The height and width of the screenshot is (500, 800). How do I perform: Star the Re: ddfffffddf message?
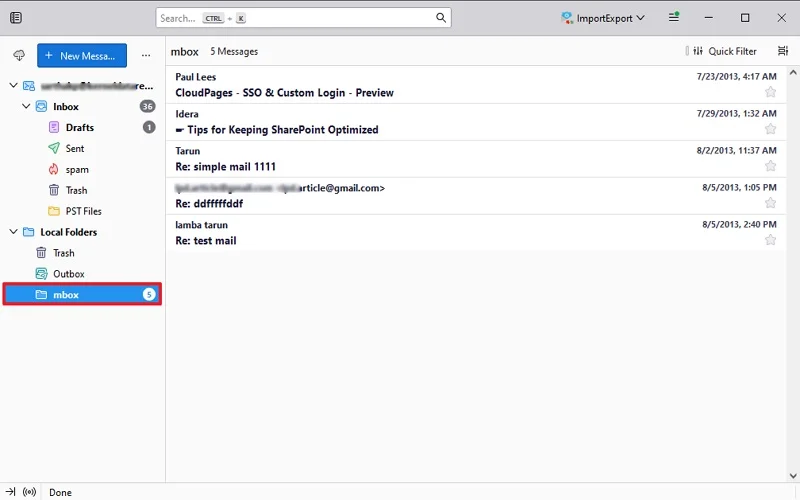point(770,203)
